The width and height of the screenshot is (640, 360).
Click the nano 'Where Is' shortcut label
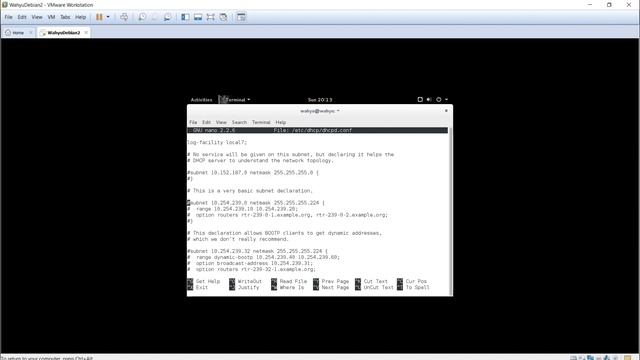292,287
